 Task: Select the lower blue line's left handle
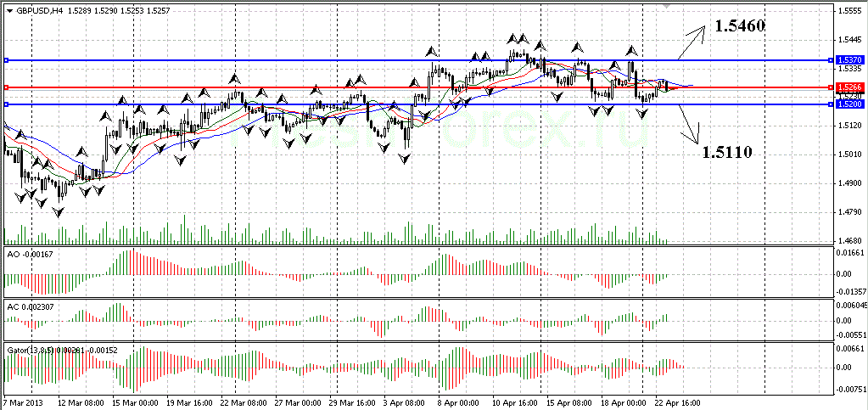pos(6,104)
